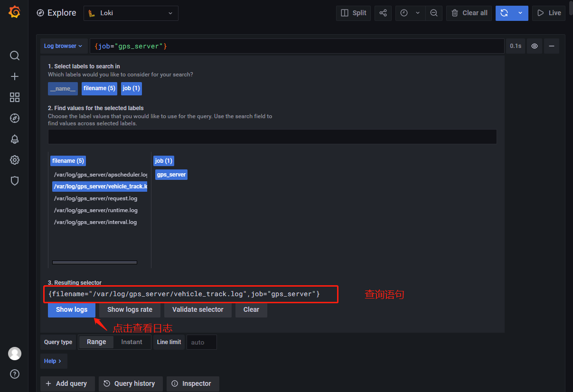This screenshot has width=573, height=392.
Task: Open the Grafana home logo
Action: pyautogui.click(x=14, y=12)
